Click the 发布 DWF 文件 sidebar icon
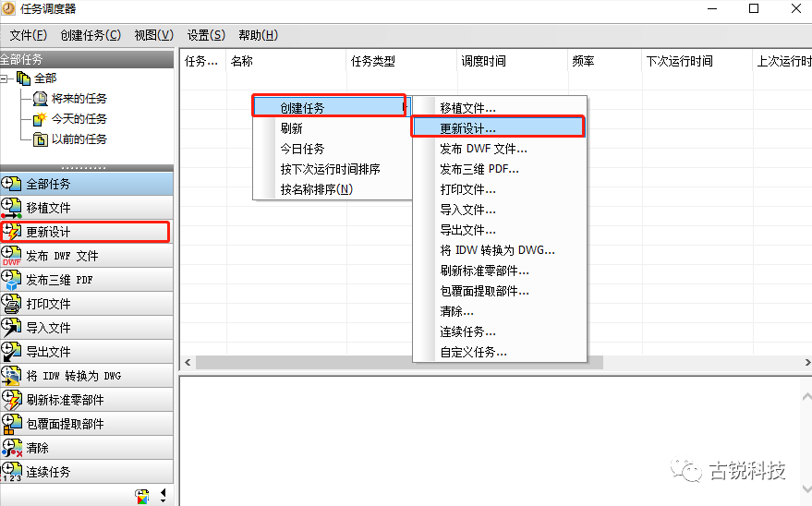 pyautogui.click(x=11, y=256)
